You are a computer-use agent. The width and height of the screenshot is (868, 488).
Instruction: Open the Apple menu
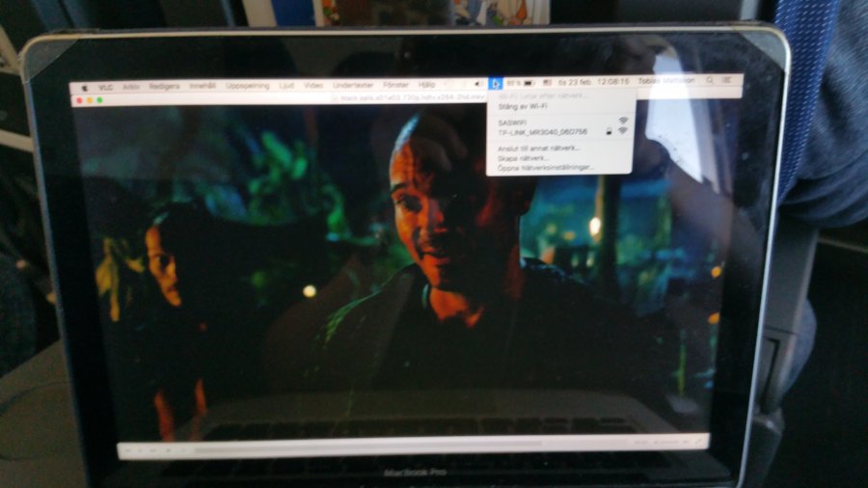(x=84, y=87)
